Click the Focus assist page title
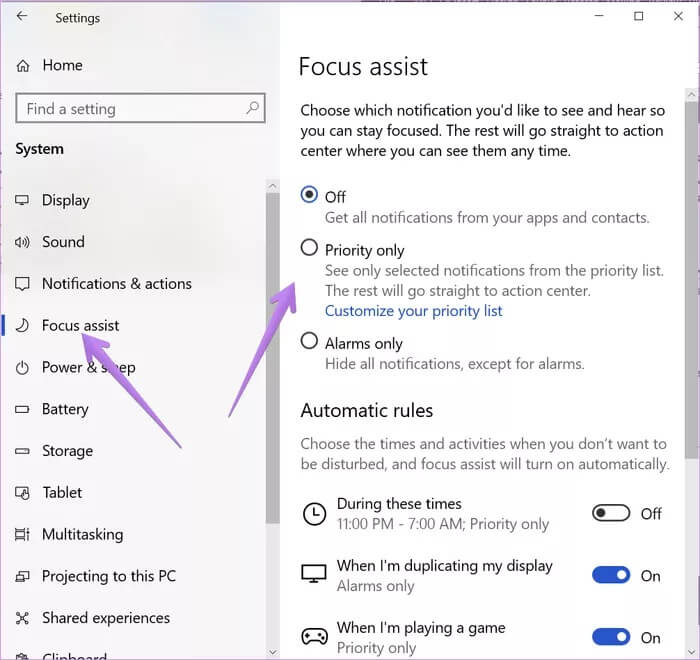700x660 pixels. coord(363,67)
